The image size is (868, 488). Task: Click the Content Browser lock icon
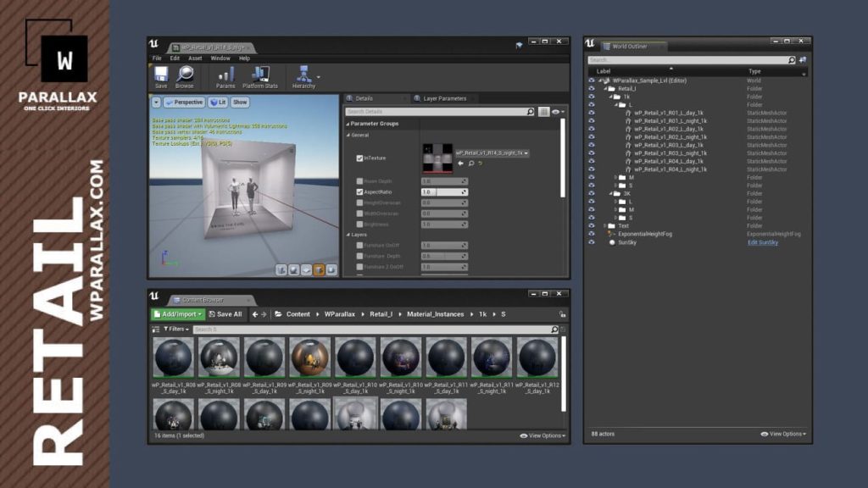click(x=563, y=314)
